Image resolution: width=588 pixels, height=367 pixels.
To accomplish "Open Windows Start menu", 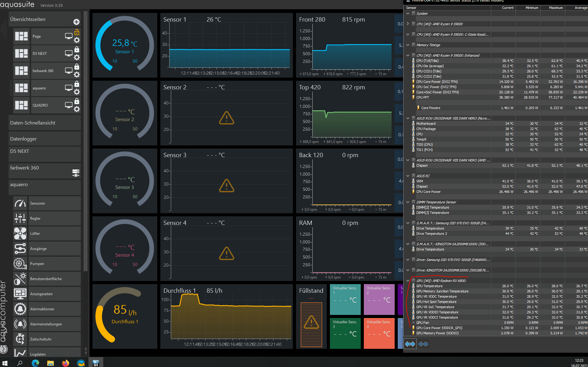I will 5,363.
